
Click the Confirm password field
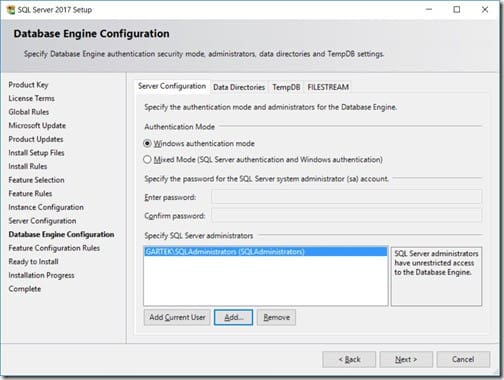coord(346,216)
